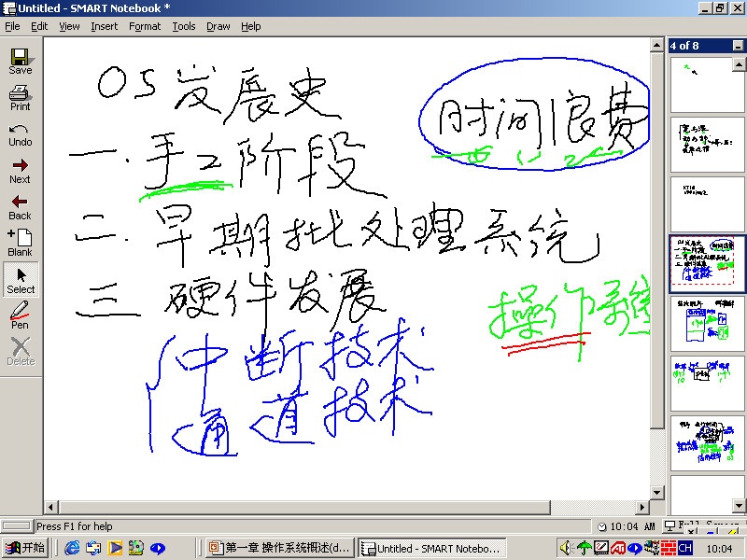Click the CH input language indicator
The height and width of the screenshot is (560, 747).
tap(685, 548)
